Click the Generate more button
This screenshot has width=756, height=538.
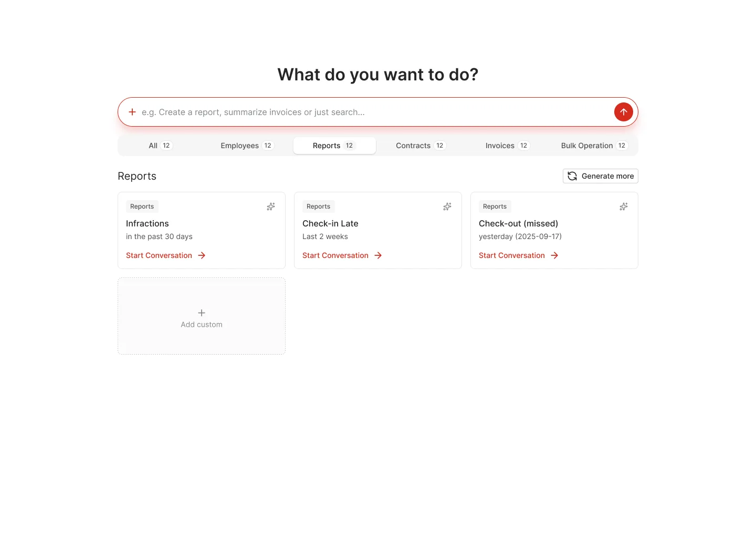[x=601, y=176]
